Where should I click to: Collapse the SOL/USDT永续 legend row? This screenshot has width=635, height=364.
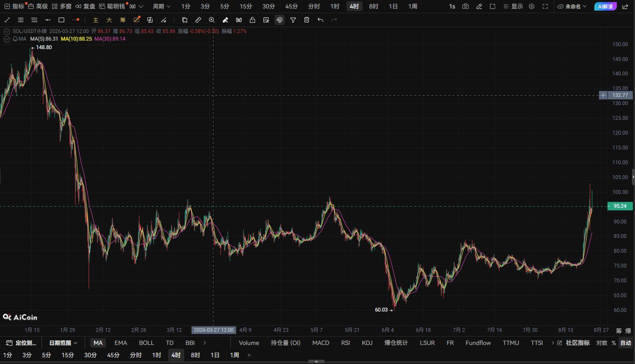tap(7, 31)
